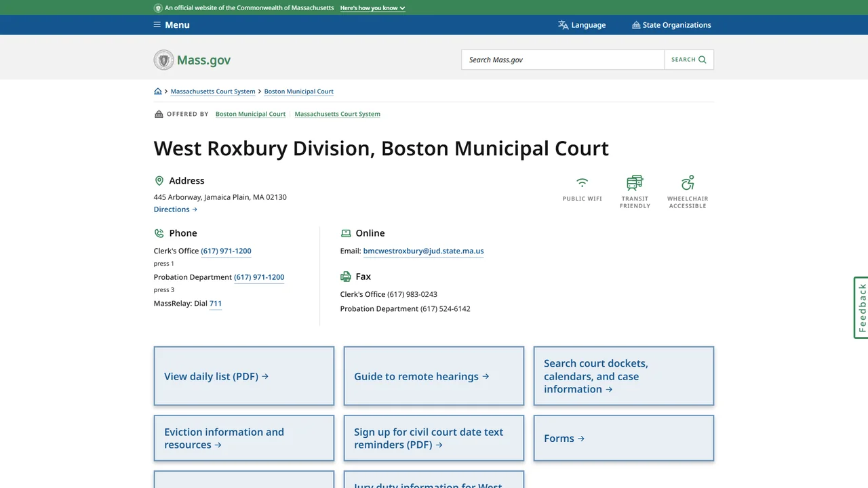Open Directions link
868x488 pixels.
pos(176,209)
